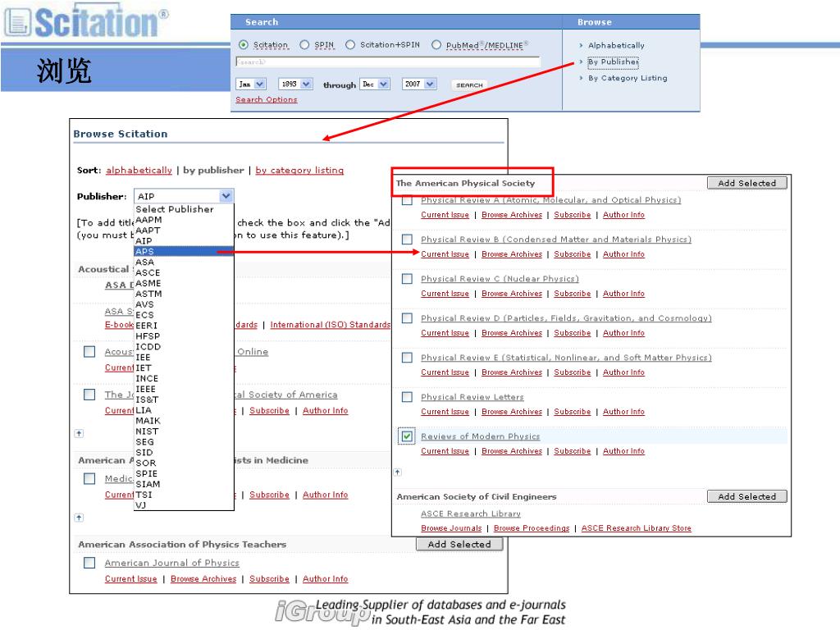Open Author Info for Physical Review D

[x=623, y=333]
